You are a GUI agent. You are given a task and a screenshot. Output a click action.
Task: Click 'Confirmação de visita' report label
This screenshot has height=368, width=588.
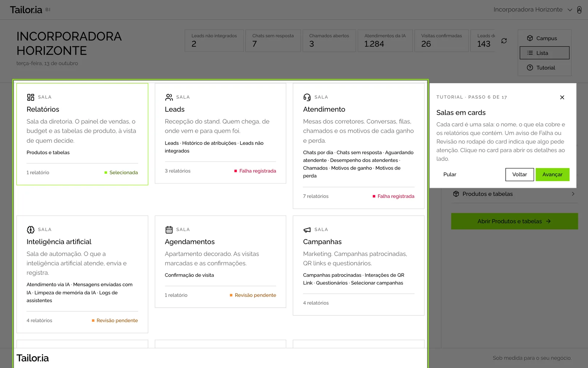point(189,275)
